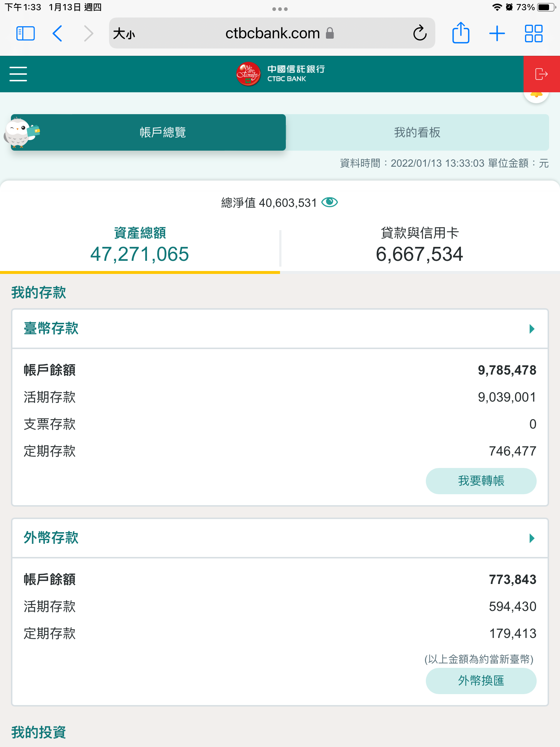The image size is (560, 747).
Task: Expand the 外幣存款 section arrow
Action: tap(532, 538)
